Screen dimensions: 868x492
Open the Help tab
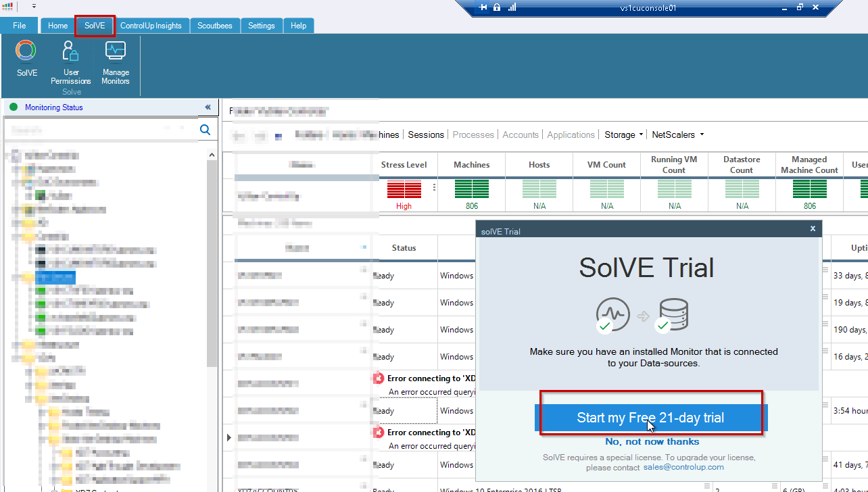pos(299,26)
